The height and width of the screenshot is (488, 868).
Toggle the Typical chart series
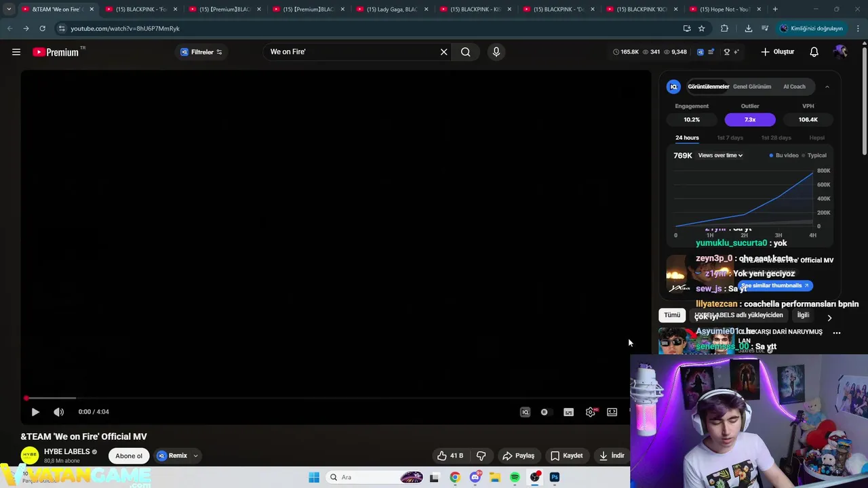coord(814,156)
